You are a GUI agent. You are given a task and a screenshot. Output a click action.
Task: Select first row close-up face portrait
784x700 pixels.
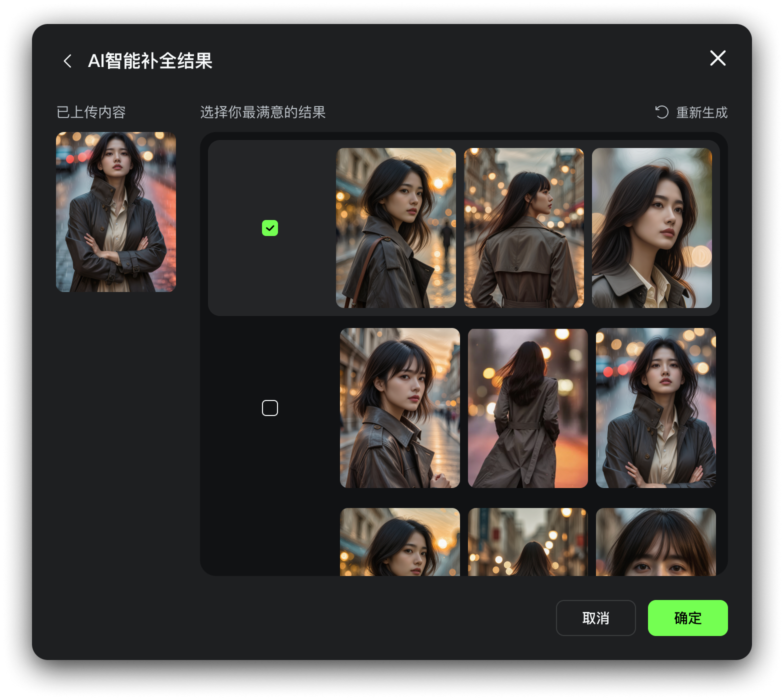[652, 228]
